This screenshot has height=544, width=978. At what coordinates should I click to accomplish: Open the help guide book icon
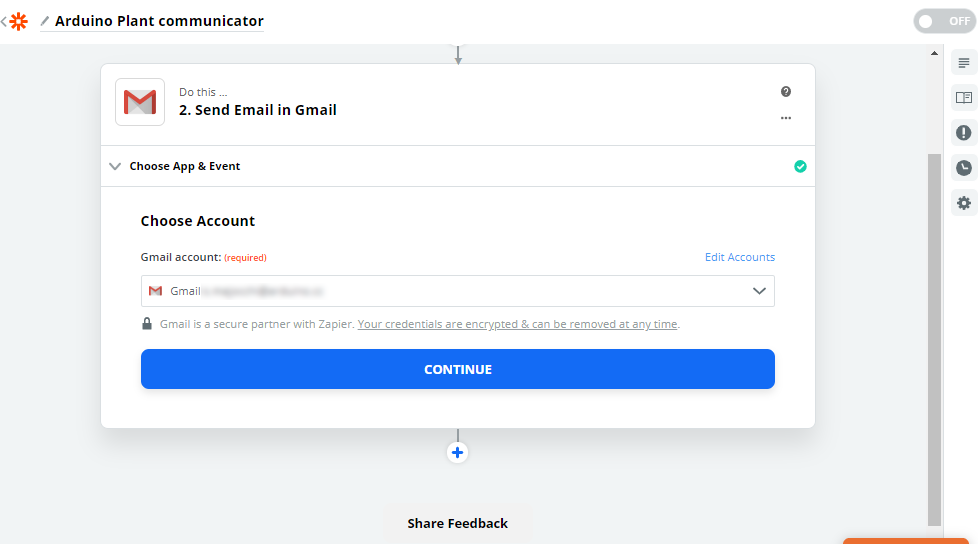(964, 98)
